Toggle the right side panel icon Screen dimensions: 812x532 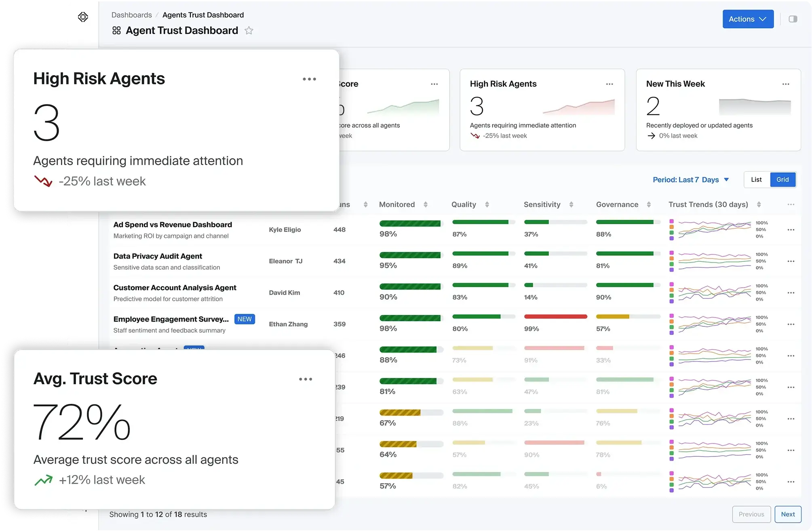(x=793, y=19)
